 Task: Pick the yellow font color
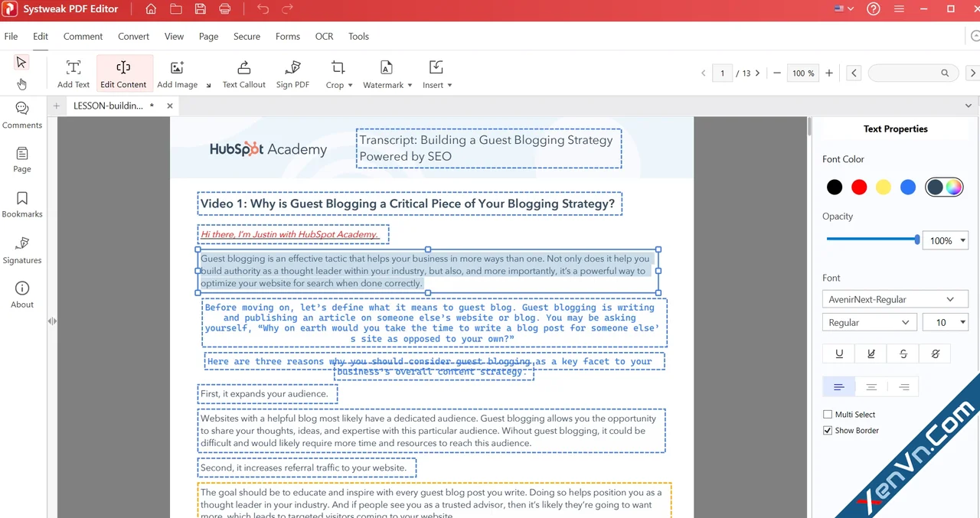(884, 187)
